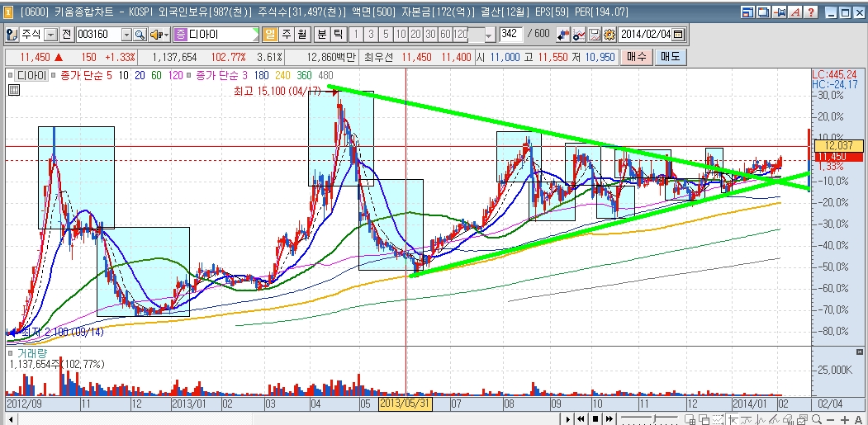Viewport: 868px width, 425px height.
Task: Click the stock code search magnifier icon
Action: (140, 35)
